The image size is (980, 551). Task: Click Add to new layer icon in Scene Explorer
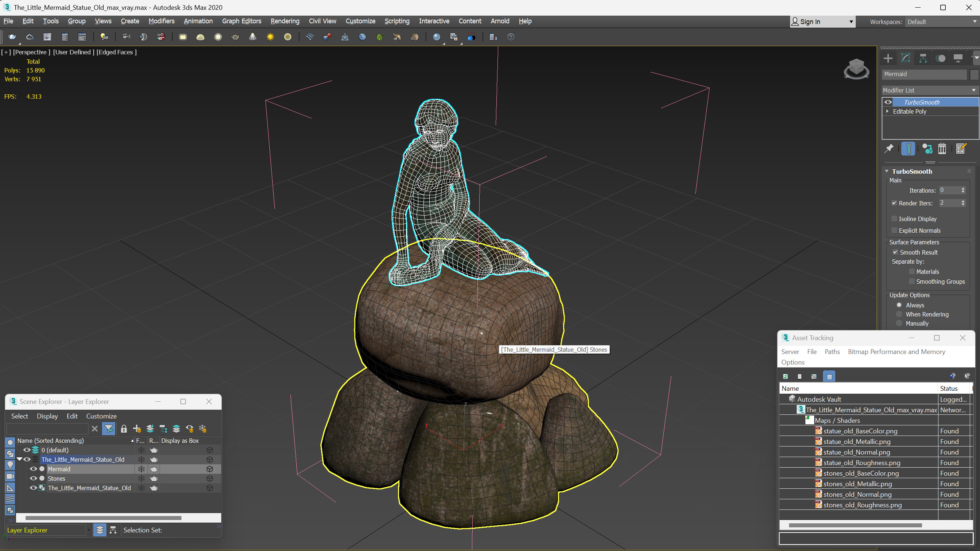(137, 429)
